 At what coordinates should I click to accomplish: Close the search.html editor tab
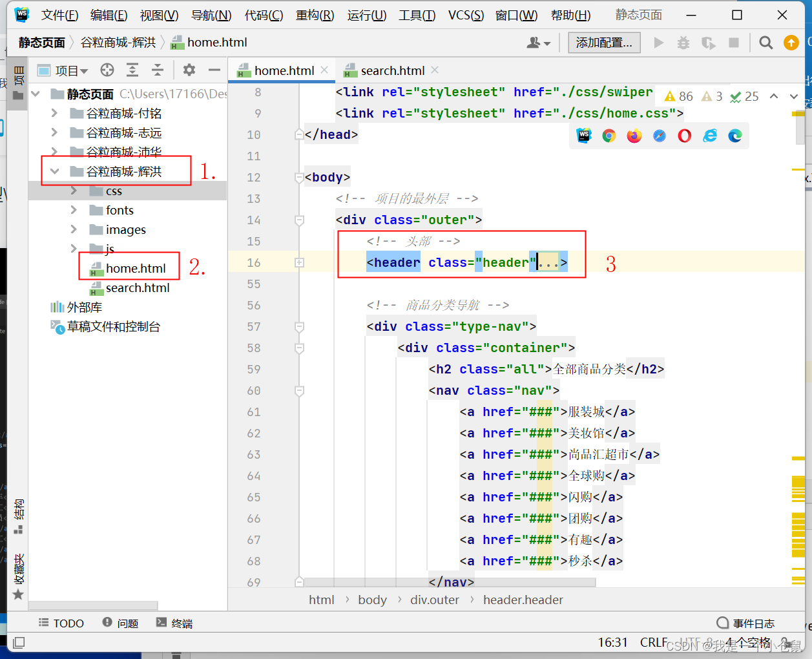pyautogui.click(x=435, y=70)
